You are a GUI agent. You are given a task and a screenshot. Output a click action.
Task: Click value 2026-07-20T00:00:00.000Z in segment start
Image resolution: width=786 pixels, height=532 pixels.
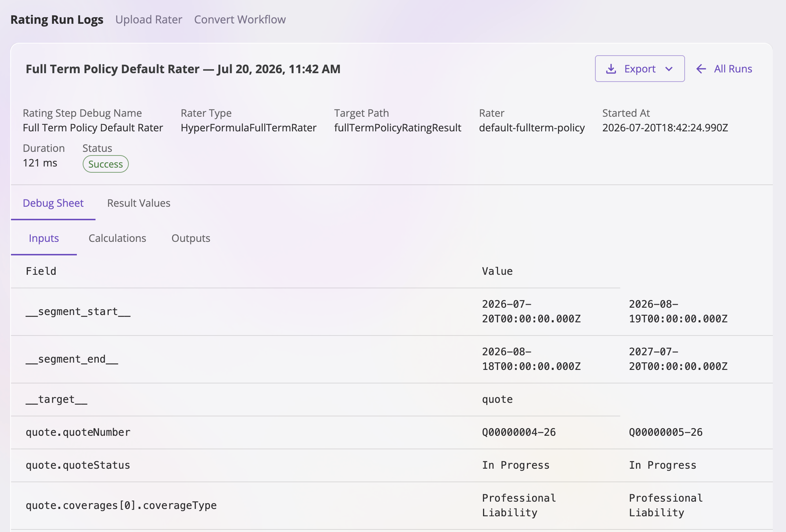pos(531,311)
